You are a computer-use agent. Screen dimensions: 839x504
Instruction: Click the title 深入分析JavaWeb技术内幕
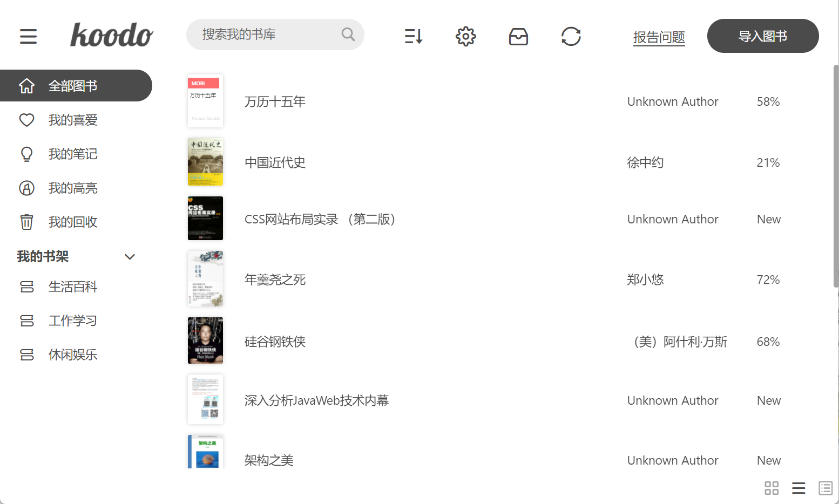tap(316, 400)
